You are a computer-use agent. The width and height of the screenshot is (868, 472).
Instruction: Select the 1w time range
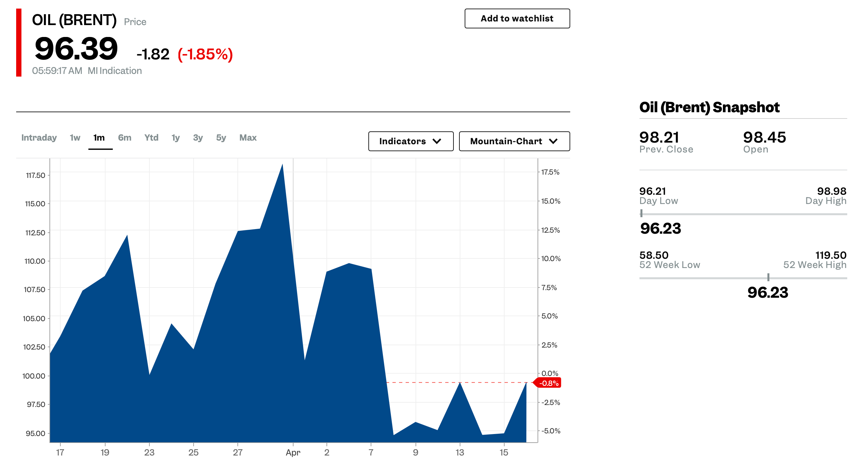pos(75,138)
